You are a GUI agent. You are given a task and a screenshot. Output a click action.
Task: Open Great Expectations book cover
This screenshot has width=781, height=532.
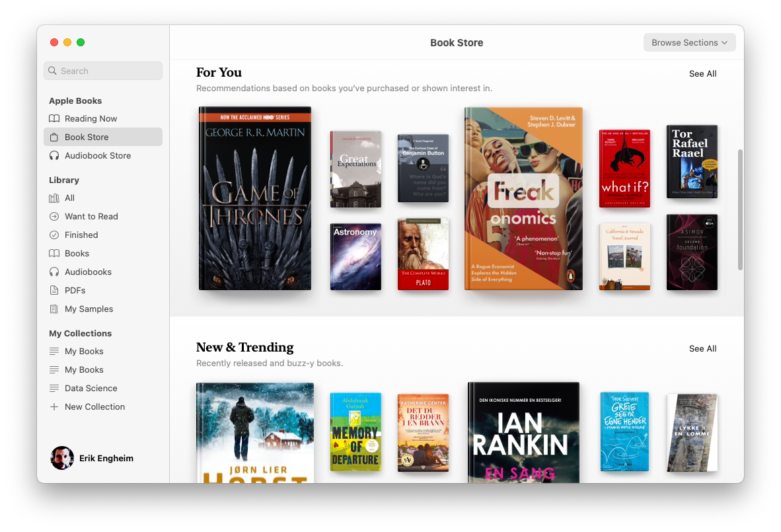tap(355, 169)
